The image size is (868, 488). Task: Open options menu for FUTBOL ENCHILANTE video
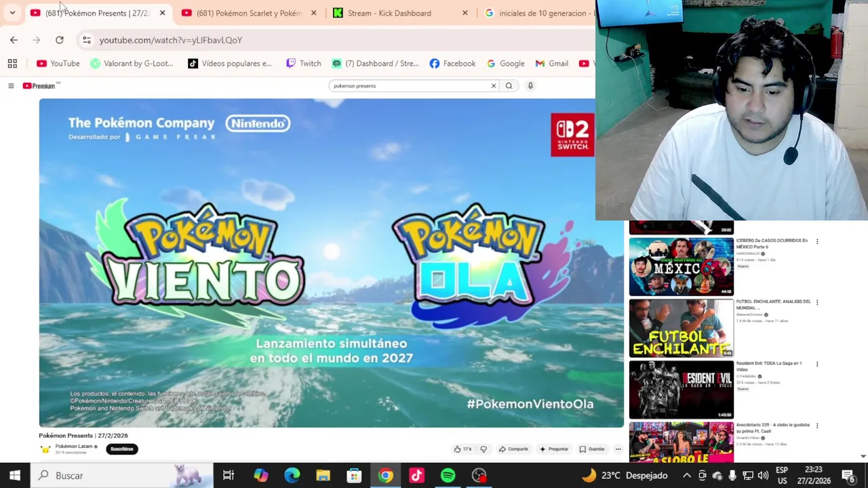(817, 302)
